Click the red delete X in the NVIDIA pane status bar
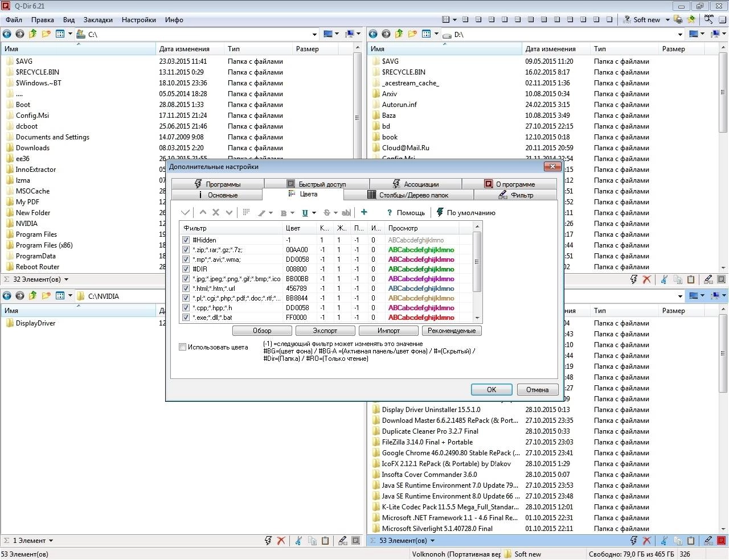 pos(281,541)
